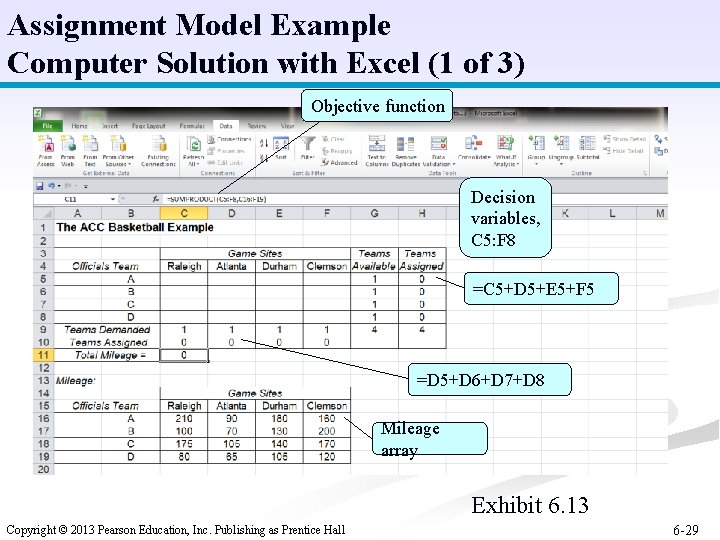Select row 16 header
720x540 pixels.
44,418
